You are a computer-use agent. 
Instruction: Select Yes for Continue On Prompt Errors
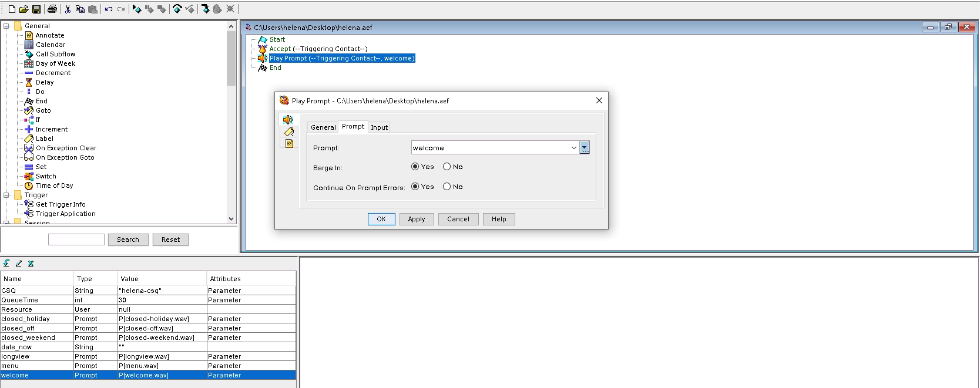pyautogui.click(x=415, y=187)
